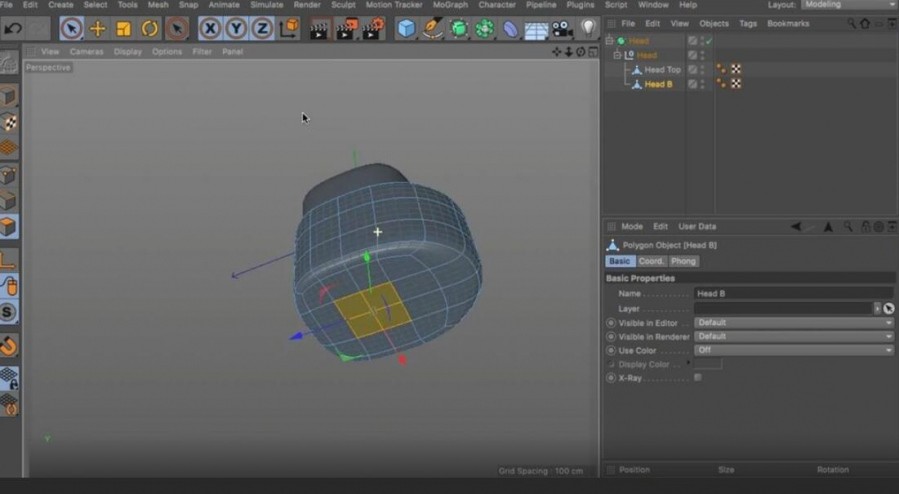Switch to Points mode
899x494 pixels.
9,174
